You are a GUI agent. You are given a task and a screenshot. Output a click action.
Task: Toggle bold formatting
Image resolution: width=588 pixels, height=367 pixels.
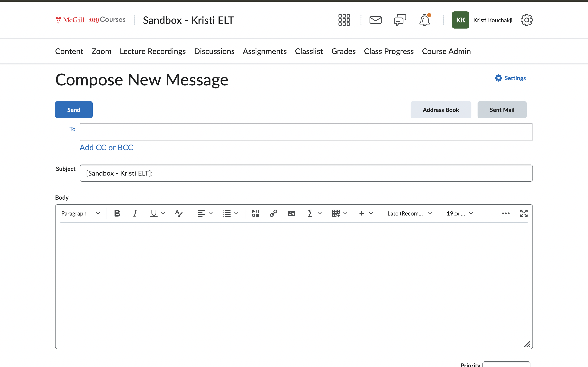[117, 213]
